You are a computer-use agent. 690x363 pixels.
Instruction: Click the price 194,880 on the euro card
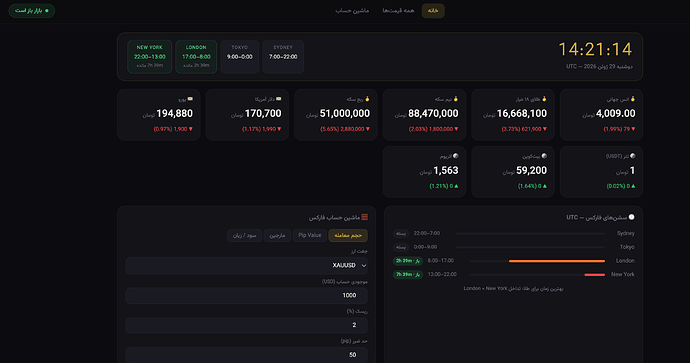tap(175, 114)
